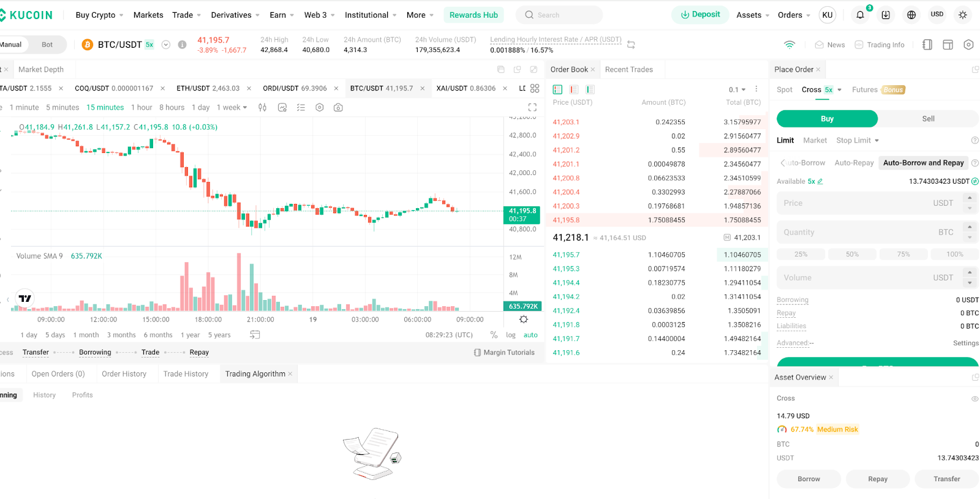Open the tutorial book icon in top bar
980x499 pixels.
[927, 45]
